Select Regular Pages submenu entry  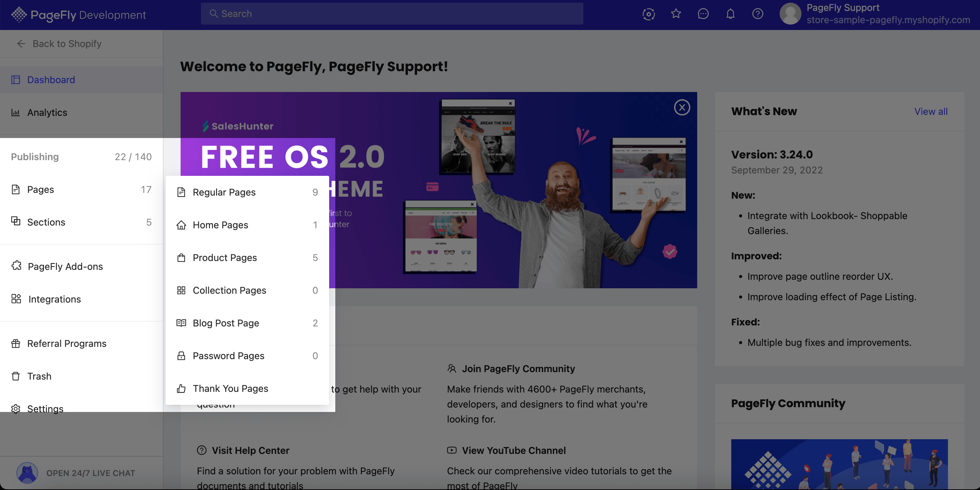point(247,193)
